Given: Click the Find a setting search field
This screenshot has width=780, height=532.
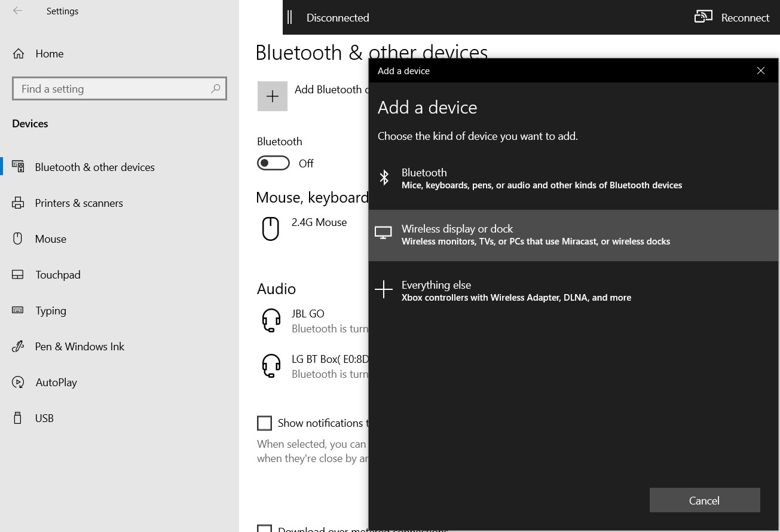Looking at the screenshot, I should [114, 88].
